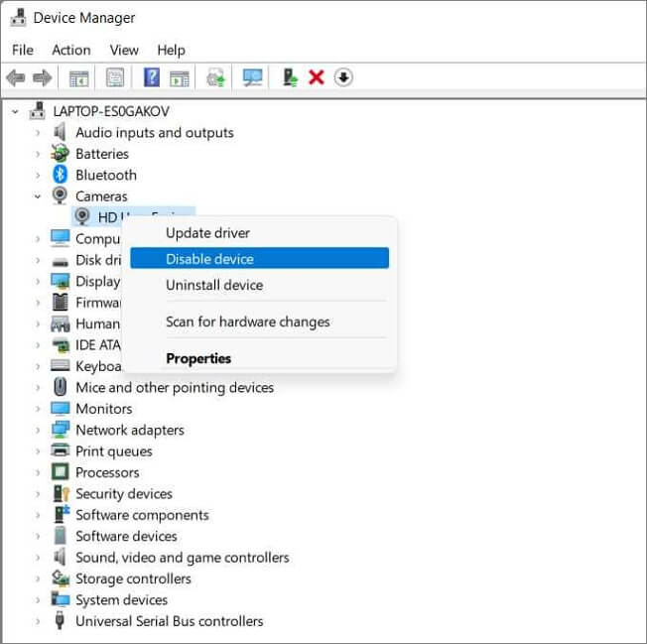This screenshot has height=644, width=647.
Task: Collapse the LAPTOP-ES0GAKOV root node
Action: [15, 111]
